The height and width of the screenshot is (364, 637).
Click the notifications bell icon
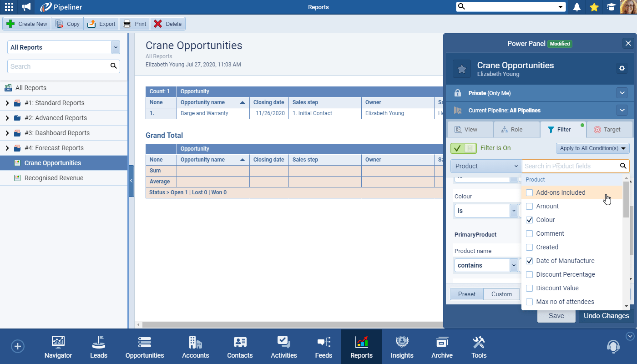[x=577, y=7]
